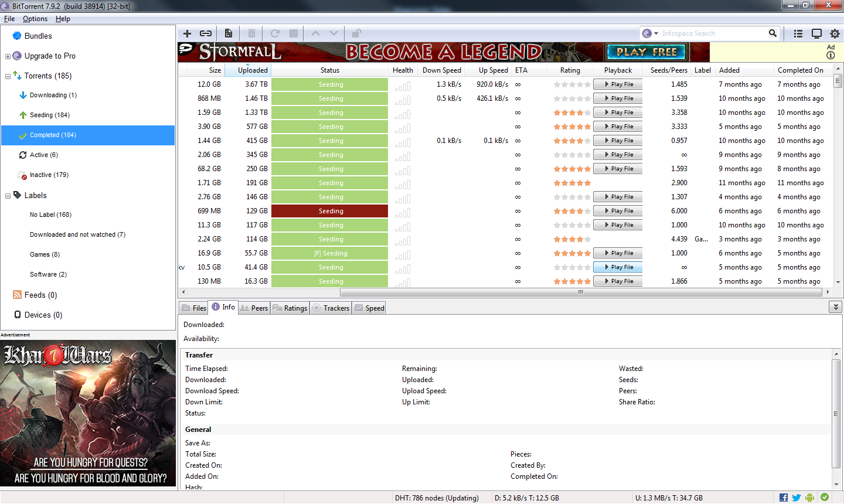Click the torrent list scroll-down arrow

[838, 282]
